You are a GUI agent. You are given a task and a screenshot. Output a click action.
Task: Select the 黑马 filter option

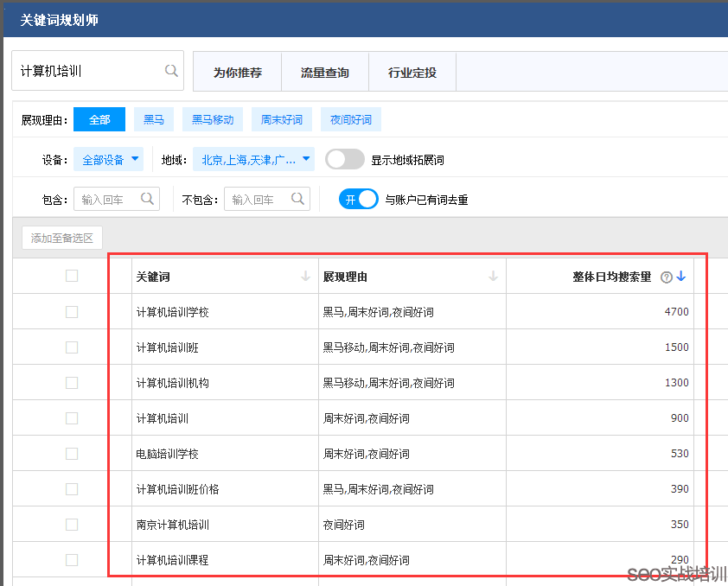coord(153,119)
